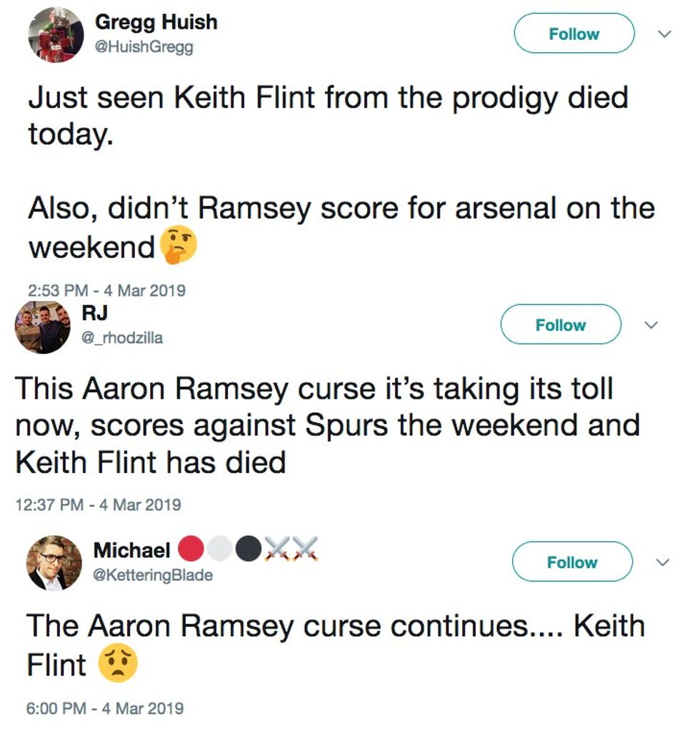
Task: Follow RJ
Action: pyautogui.click(x=561, y=324)
